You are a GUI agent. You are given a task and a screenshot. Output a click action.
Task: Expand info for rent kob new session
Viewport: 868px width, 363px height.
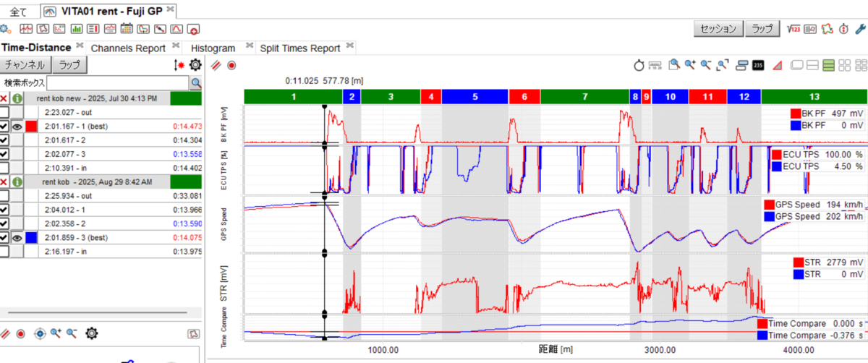pyautogui.click(x=18, y=98)
